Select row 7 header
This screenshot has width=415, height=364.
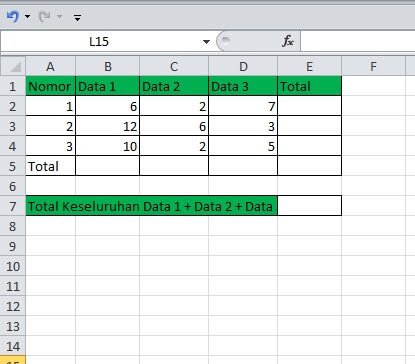(x=13, y=206)
